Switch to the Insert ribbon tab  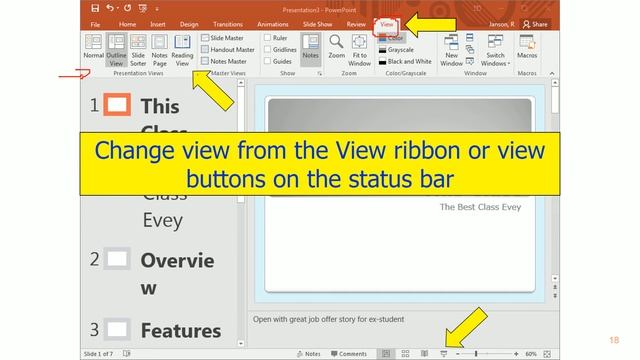tap(158, 24)
